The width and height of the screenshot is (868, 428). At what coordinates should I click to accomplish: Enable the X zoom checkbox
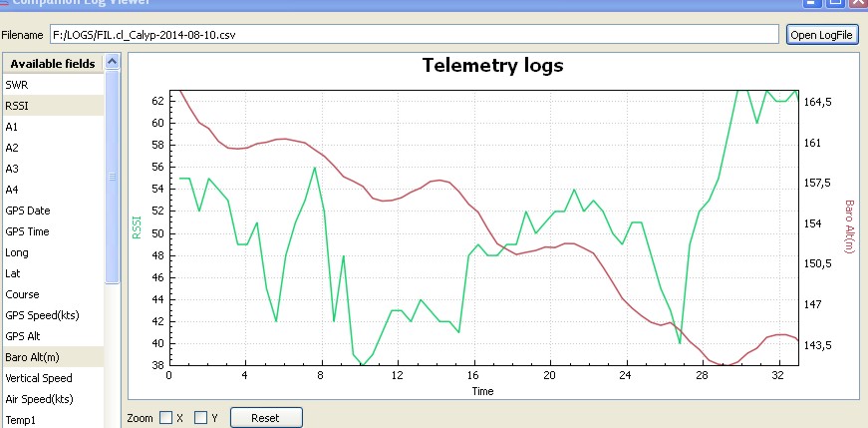(x=166, y=418)
